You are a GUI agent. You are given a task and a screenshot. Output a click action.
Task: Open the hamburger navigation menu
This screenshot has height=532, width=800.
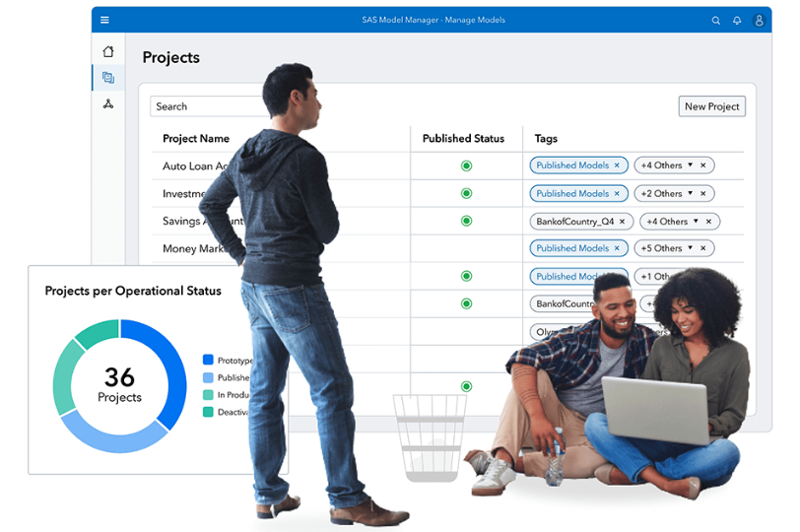coord(104,20)
